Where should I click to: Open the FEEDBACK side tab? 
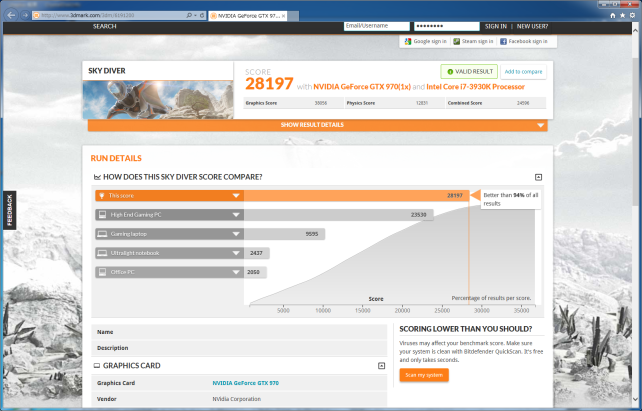[10, 210]
